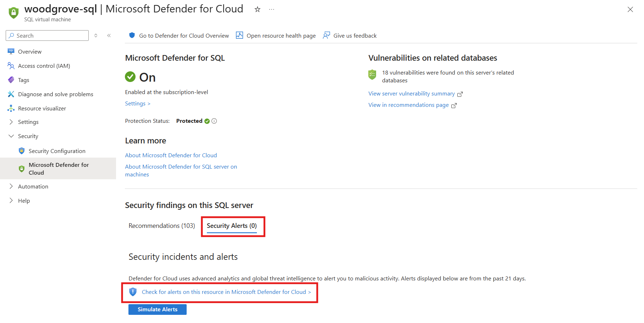
Task: Click the Protection Status info icon
Action: coord(214,121)
